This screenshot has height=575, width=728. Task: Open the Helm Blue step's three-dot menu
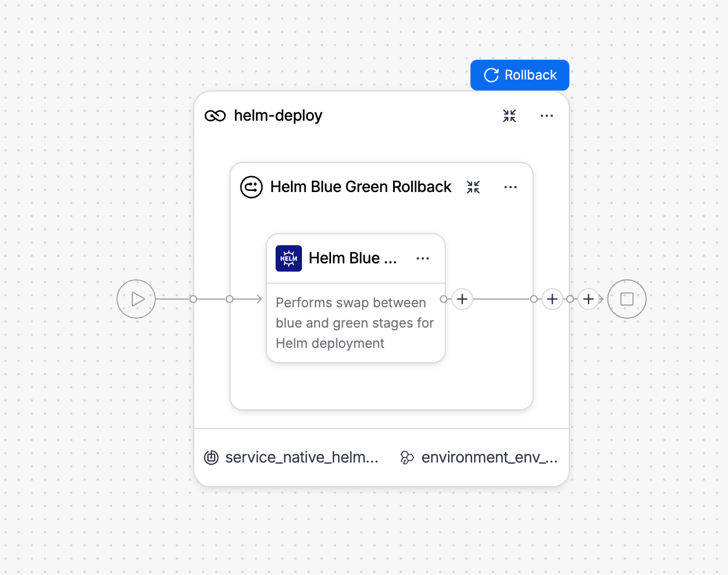[423, 258]
